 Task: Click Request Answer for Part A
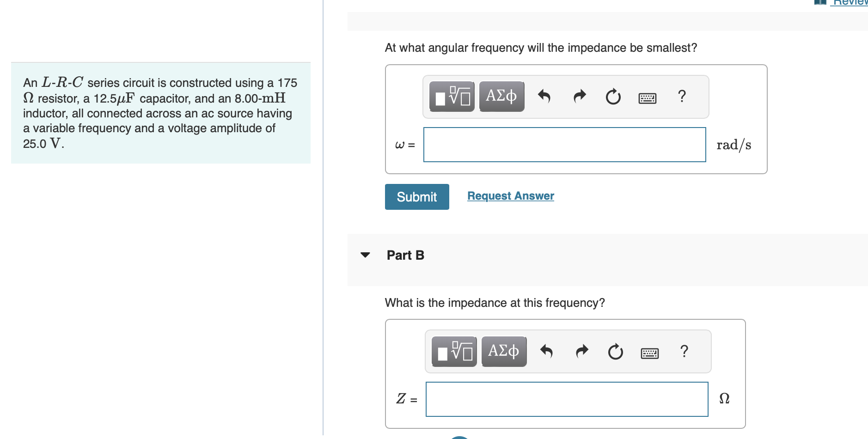510,195
